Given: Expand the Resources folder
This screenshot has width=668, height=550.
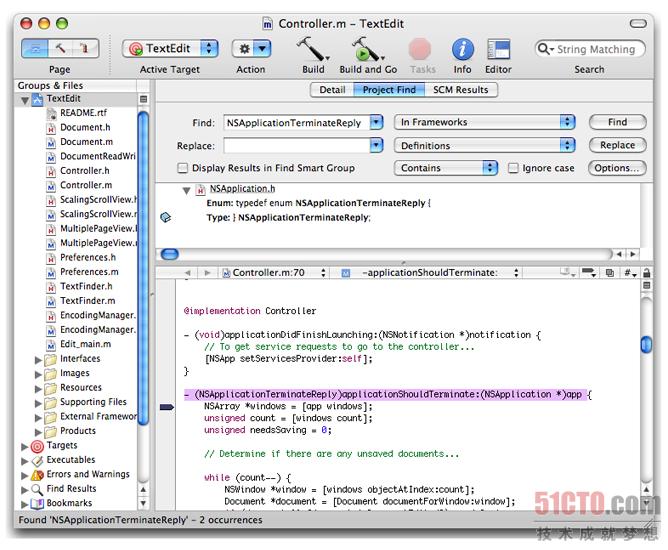Looking at the screenshot, I should coord(38,389).
